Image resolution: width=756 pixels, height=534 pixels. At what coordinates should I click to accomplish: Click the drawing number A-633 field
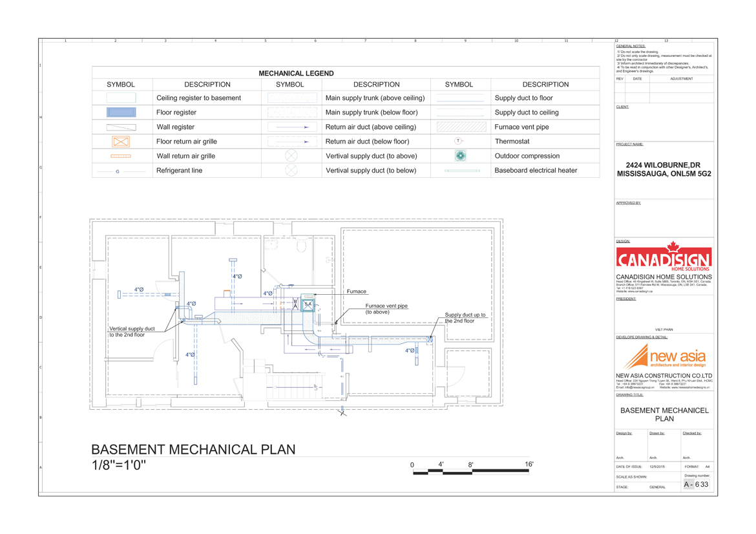pos(697,484)
